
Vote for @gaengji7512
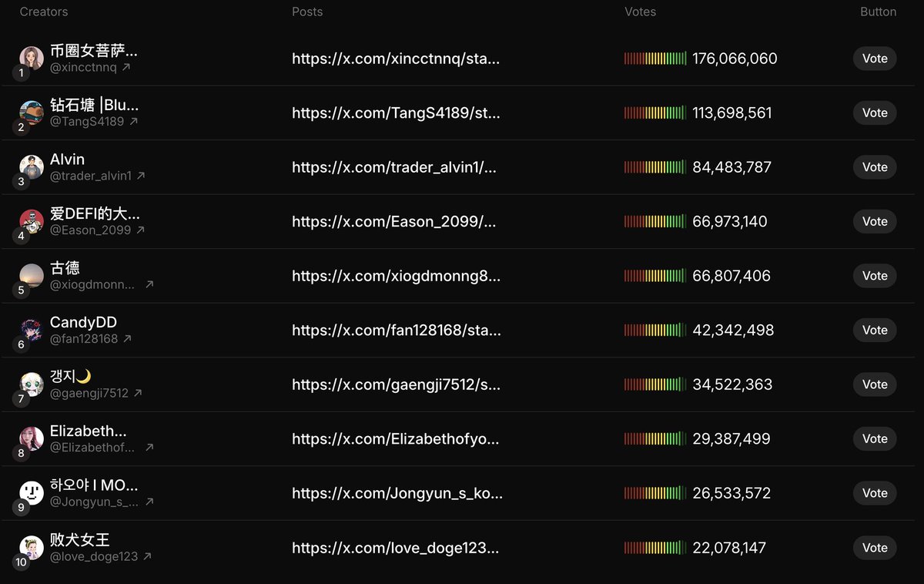(x=875, y=384)
